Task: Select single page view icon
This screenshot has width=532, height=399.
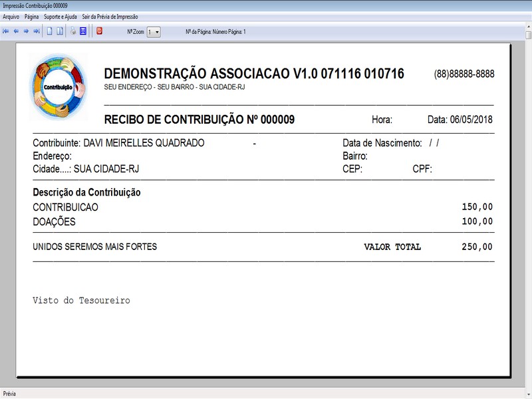Action: 49,31
